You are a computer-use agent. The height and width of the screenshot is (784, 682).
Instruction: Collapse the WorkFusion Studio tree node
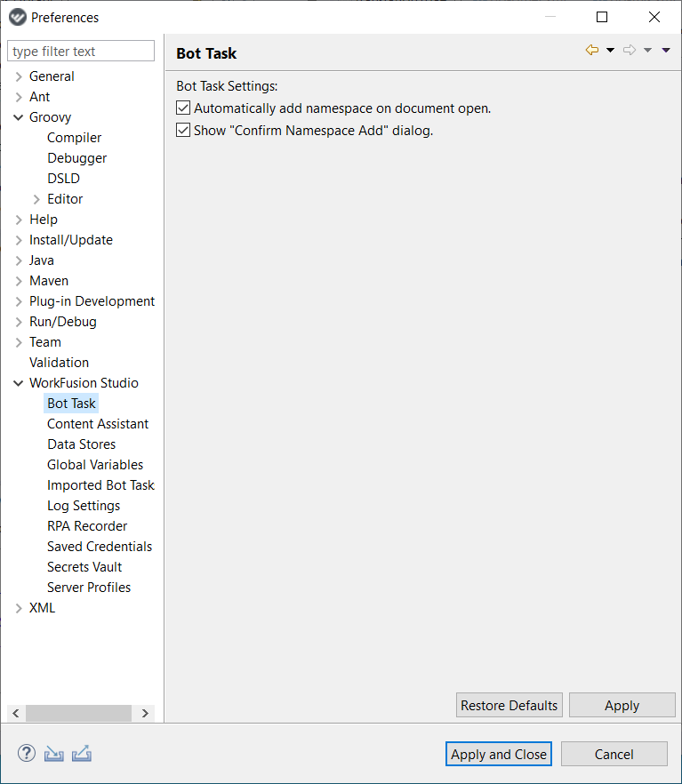(19, 383)
